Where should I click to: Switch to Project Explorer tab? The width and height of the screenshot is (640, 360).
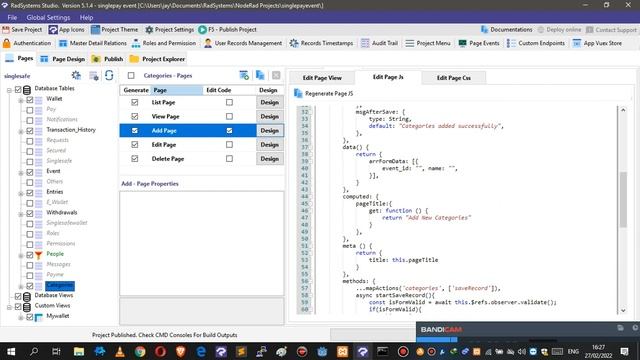click(158, 59)
